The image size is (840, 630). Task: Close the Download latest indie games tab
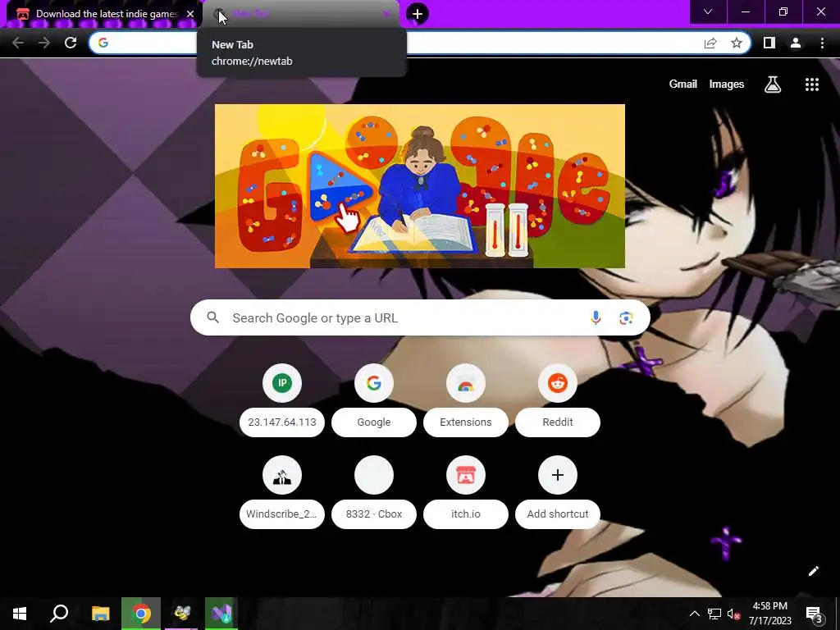pyautogui.click(x=190, y=14)
